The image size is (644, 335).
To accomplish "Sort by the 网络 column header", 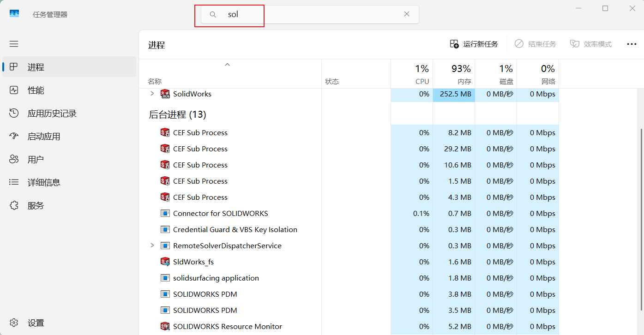I will point(538,74).
